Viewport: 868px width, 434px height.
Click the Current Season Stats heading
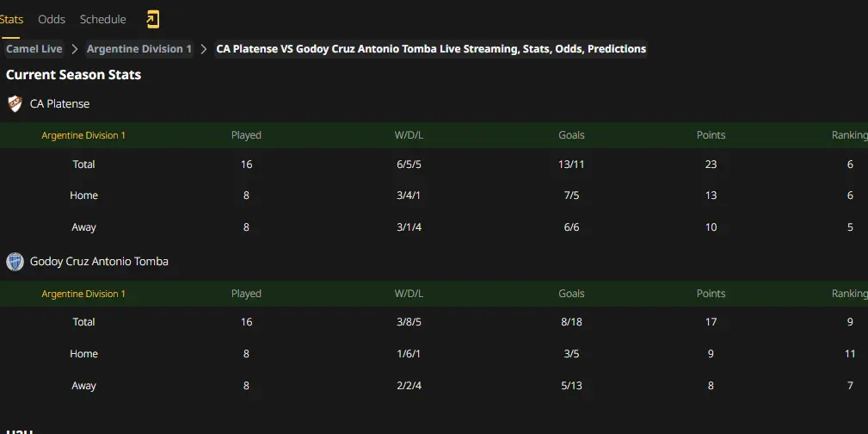[74, 75]
